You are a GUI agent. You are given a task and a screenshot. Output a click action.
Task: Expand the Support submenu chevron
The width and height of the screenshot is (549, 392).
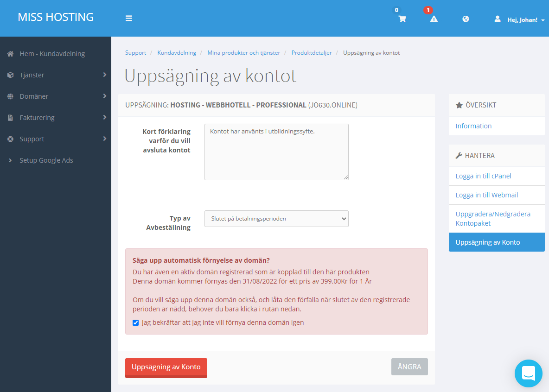pyautogui.click(x=104, y=139)
